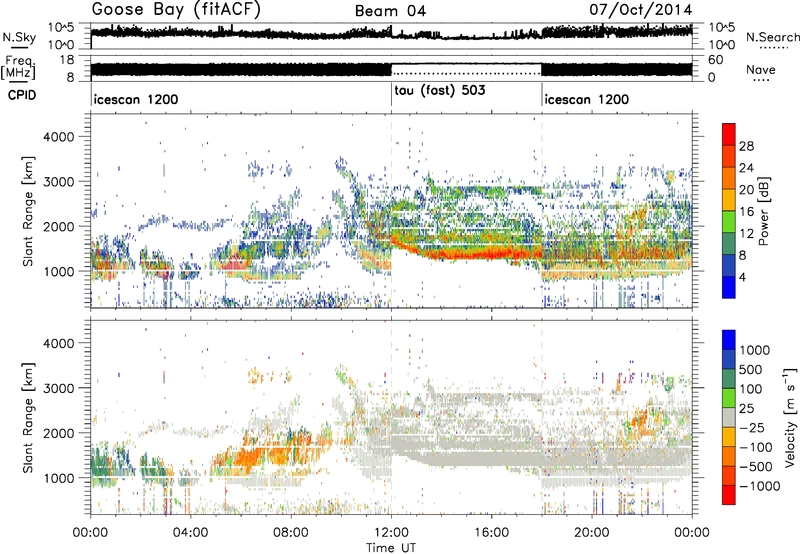Click the 'Nave' legend label
The image size is (800, 554).
tap(761, 69)
